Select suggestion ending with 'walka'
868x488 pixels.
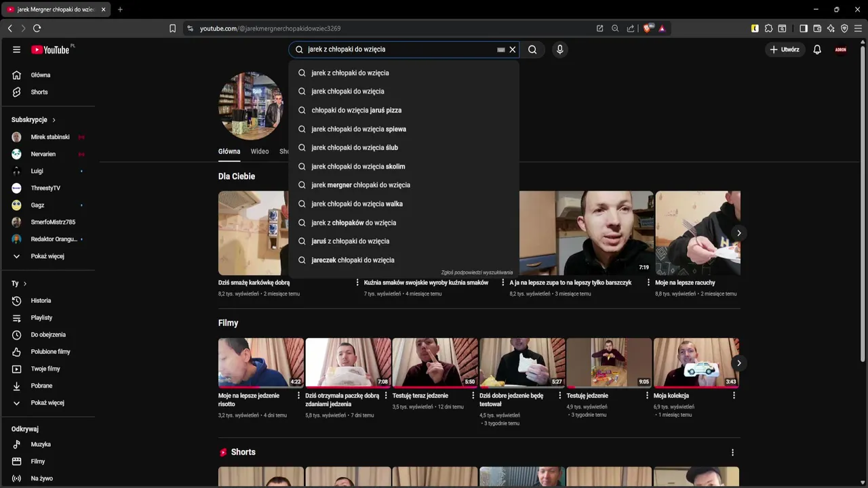coord(403,204)
